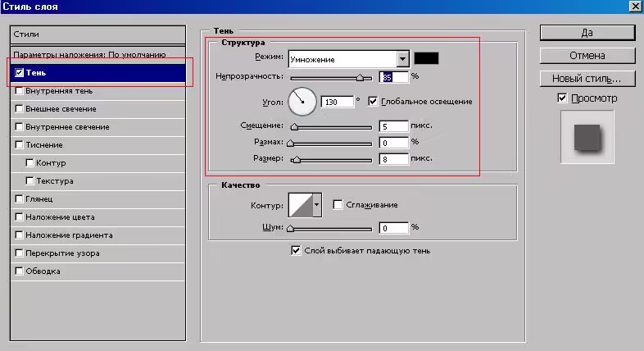644x351 pixels.
Task: Toggle the Просмотр preview checkbox
Action: (x=562, y=98)
